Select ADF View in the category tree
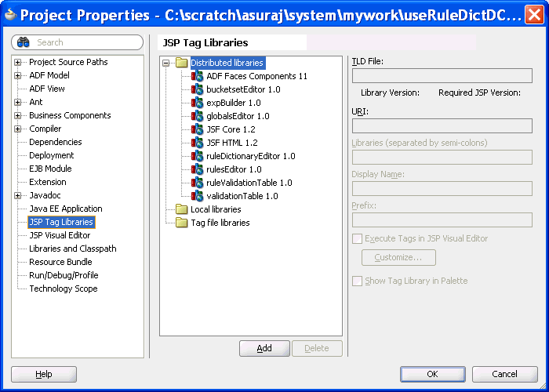 coord(47,89)
